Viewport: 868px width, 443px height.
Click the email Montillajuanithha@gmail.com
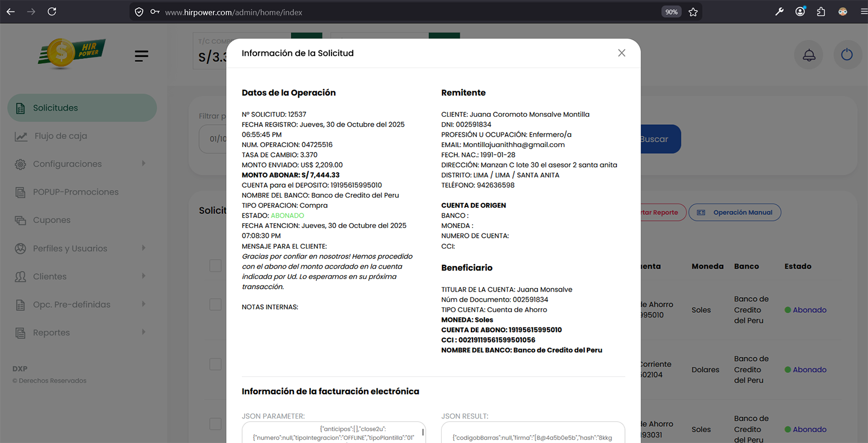pyautogui.click(x=514, y=145)
